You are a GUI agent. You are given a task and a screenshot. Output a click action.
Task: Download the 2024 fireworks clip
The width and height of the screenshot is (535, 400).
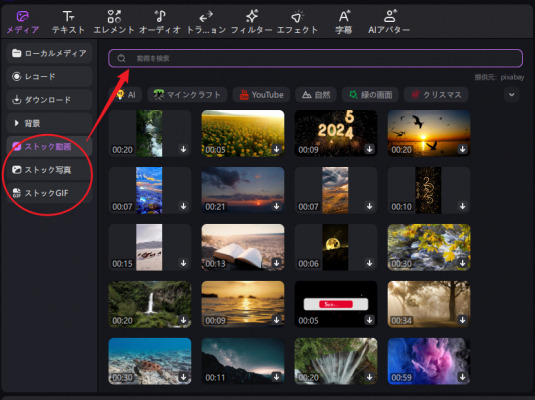369,149
